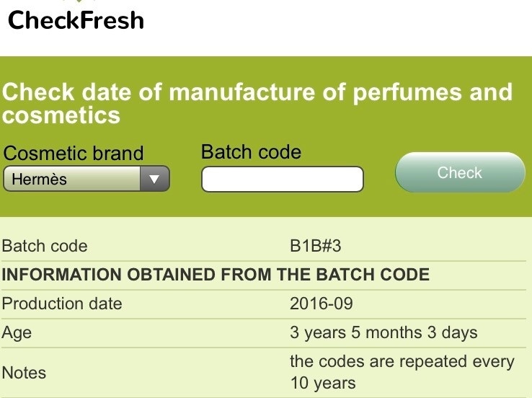
Task: Click the "Batch code" label in the results table
Action: [x=45, y=246]
